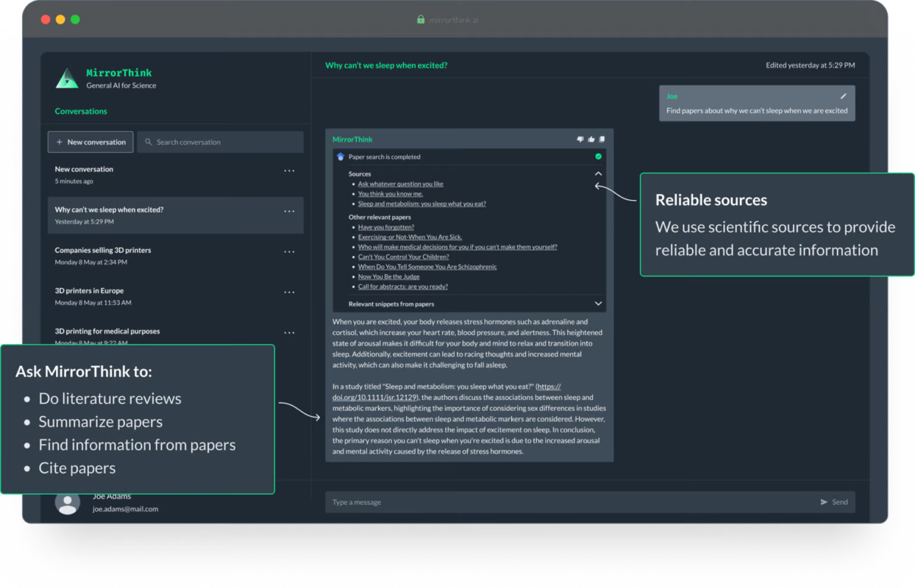Open source 'Sleep and metabolism: you sleep what you eat?'
915x588 pixels.
[422, 204]
